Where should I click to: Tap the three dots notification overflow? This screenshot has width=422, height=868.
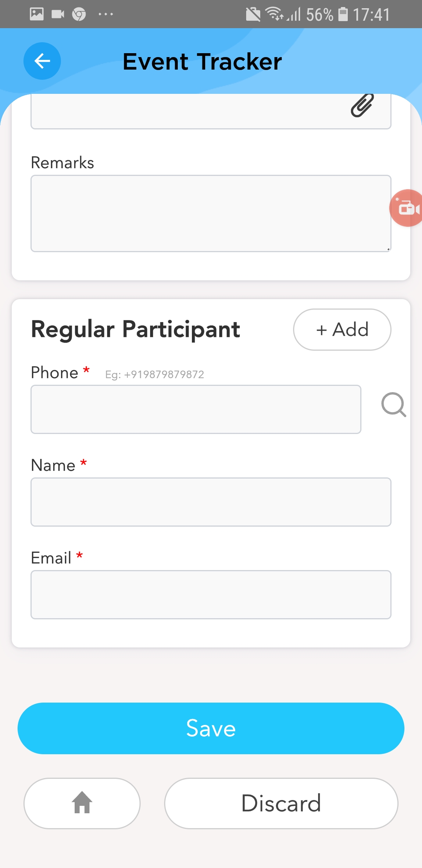pyautogui.click(x=106, y=14)
